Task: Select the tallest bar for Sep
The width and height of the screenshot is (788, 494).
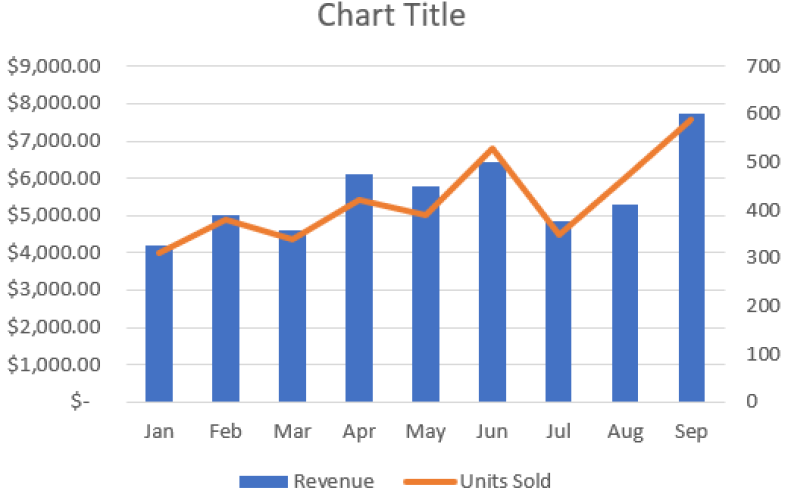Action: (691, 260)
